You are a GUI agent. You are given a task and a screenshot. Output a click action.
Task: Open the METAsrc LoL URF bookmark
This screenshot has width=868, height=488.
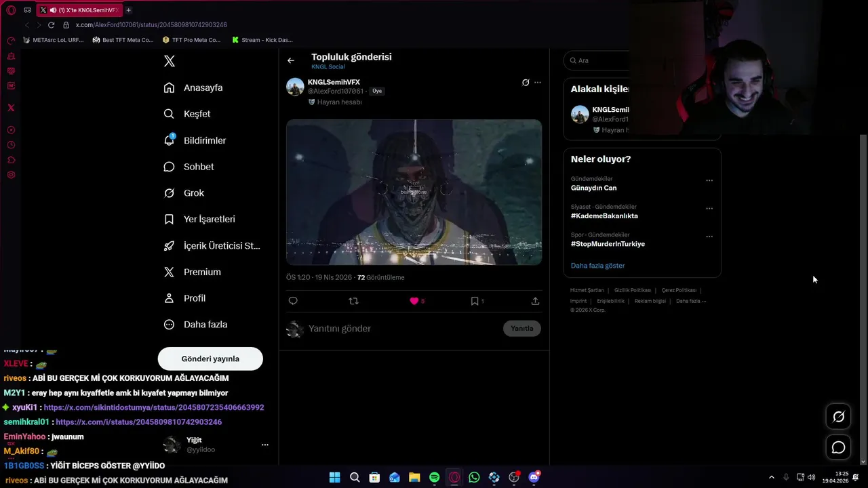pos(53,40)
